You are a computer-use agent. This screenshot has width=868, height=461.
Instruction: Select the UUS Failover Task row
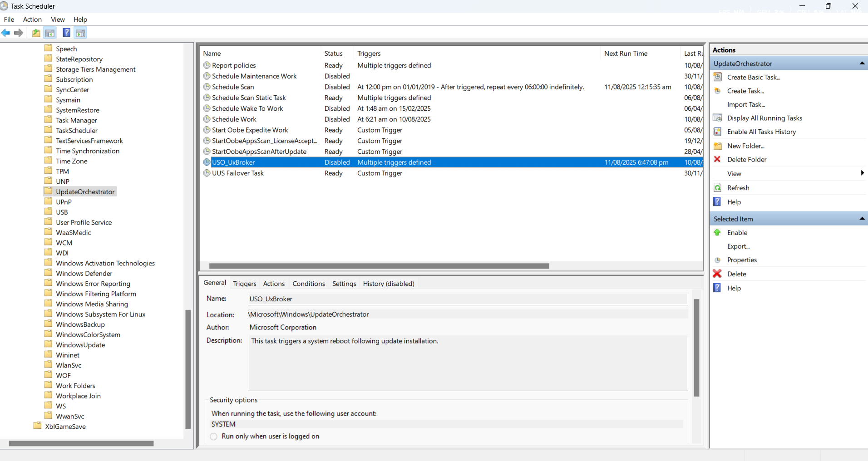239,173
